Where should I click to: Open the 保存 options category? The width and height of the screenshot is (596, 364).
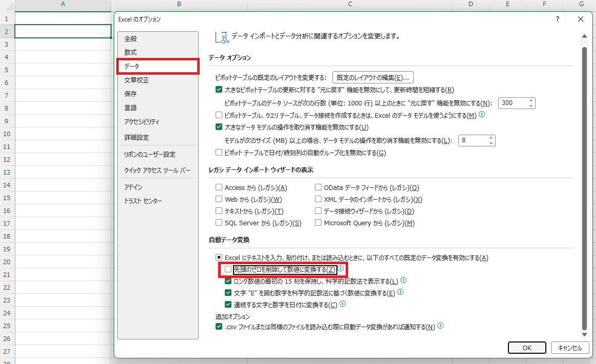pyautogui.click(x=158, y=94)
